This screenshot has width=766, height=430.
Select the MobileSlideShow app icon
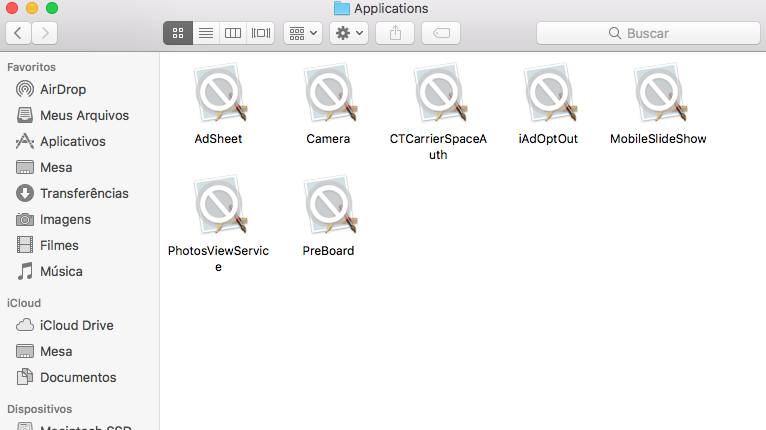pyautogui.click(x=660, y=93)
